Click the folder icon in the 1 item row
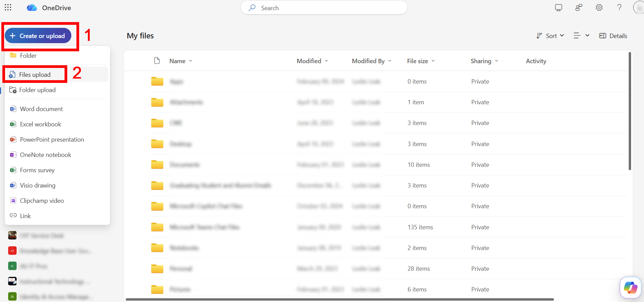Image resolution: width=644 pixels, height=302 pixels. (157, 102)
